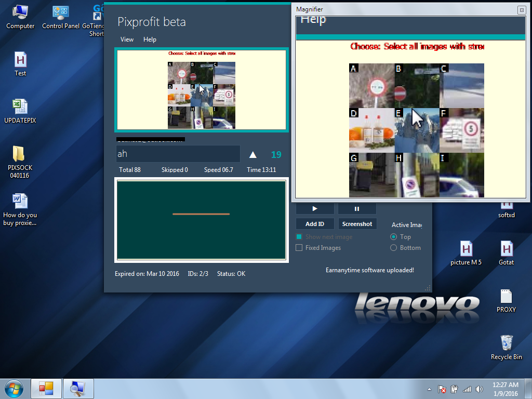Click the 'Total 88' counter text
The image size is (532, 399).
[129, 170]
